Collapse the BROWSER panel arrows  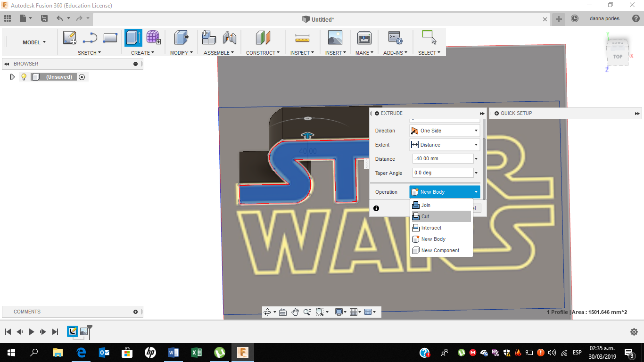(7, 64)
